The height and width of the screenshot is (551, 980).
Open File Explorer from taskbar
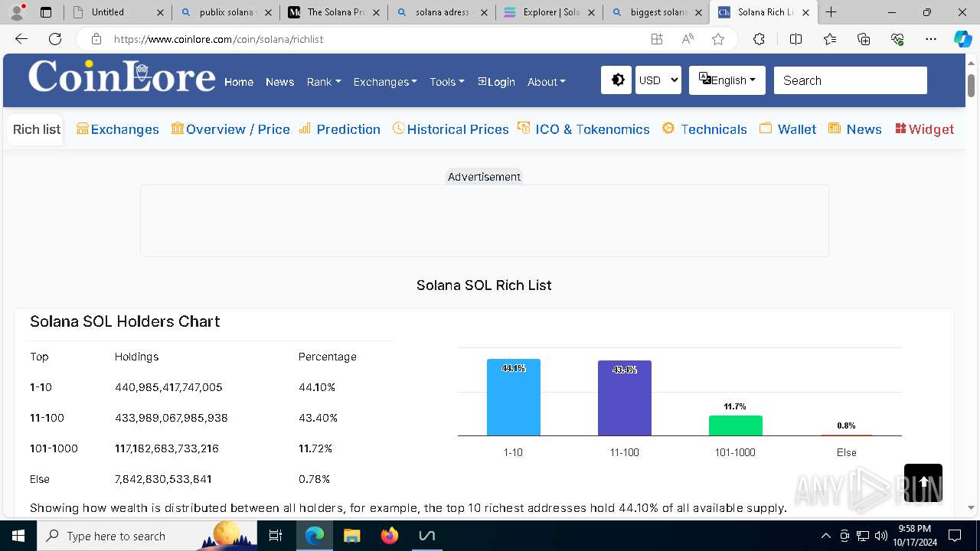tap(351, 536)
